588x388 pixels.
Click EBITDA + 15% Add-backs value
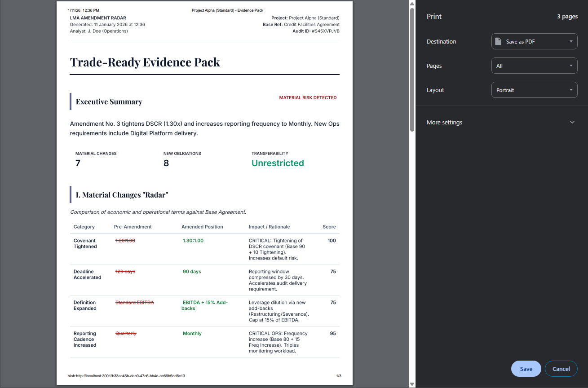[x=205, y=305]
